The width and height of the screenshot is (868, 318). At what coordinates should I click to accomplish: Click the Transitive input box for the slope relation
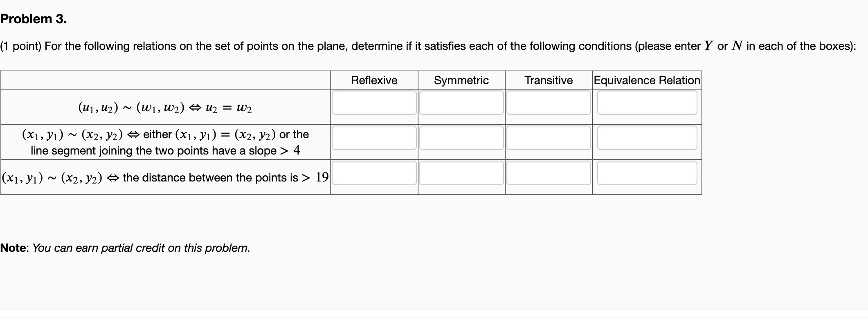[x=549, y=139]
